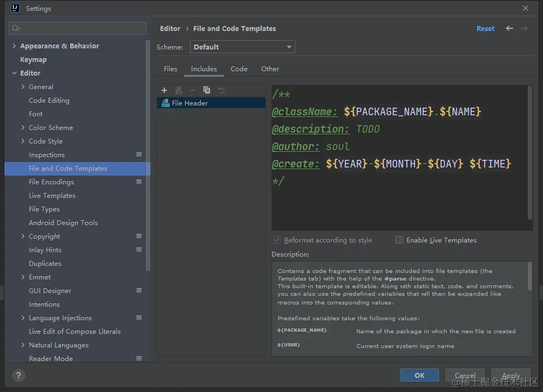Select Font settings
This screenshot has width=543, height=392.
(36, 114)
